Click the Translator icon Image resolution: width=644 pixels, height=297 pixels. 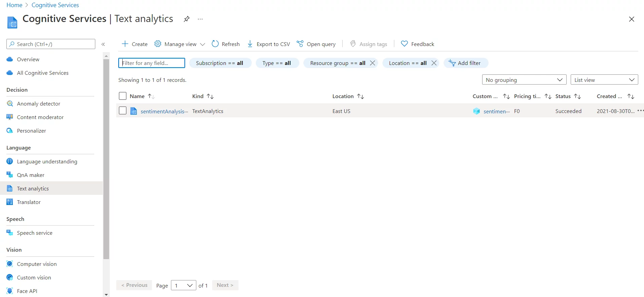[x=10, y=202]
